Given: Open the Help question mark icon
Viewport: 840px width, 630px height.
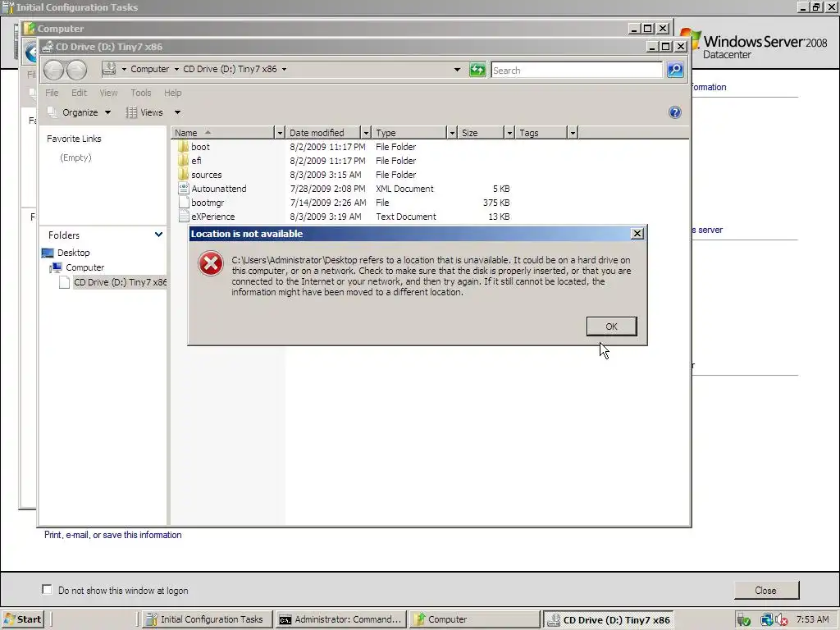Looking at the screenshot, I should (675, 112).
